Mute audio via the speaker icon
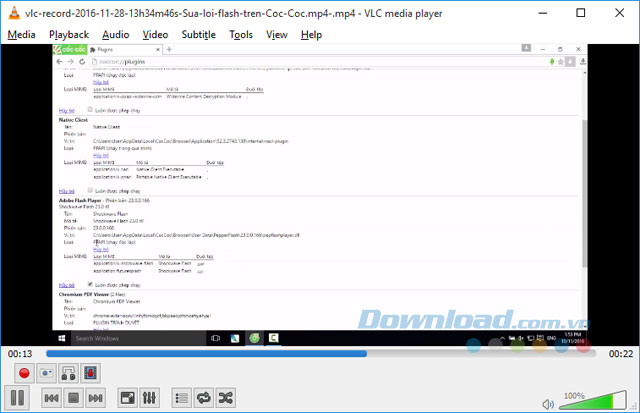Image resolution: width=640 pixels, height=413 pixels. (x=548, y=404)
